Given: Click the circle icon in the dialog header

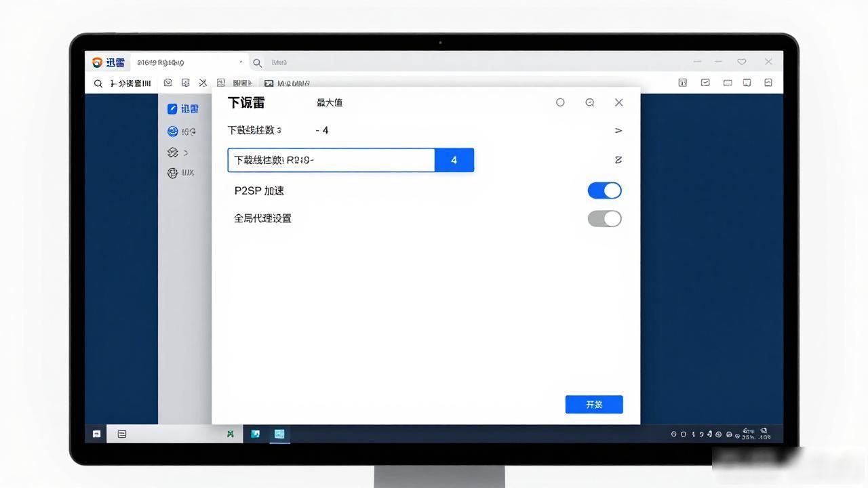Looking at the screenshot, I should click(x=560, y=102).
